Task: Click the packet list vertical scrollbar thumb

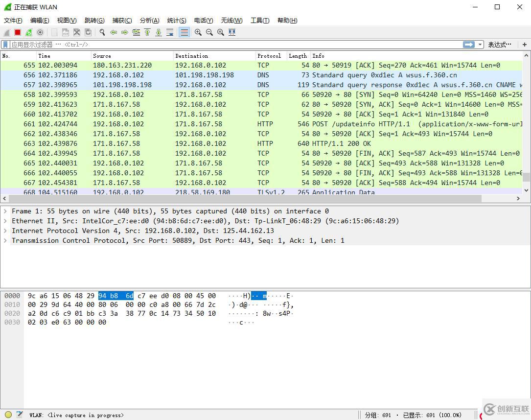Action: (x=526, y=178)
